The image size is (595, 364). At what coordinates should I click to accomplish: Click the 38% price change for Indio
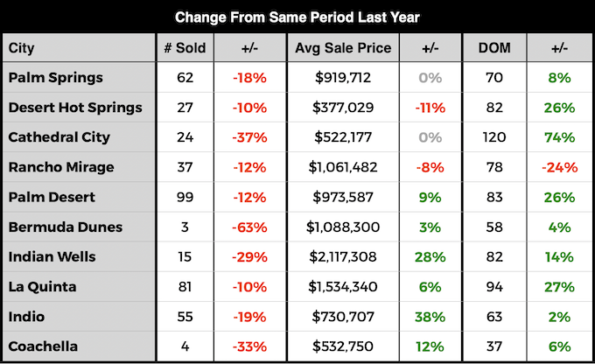tap(430, 316)
